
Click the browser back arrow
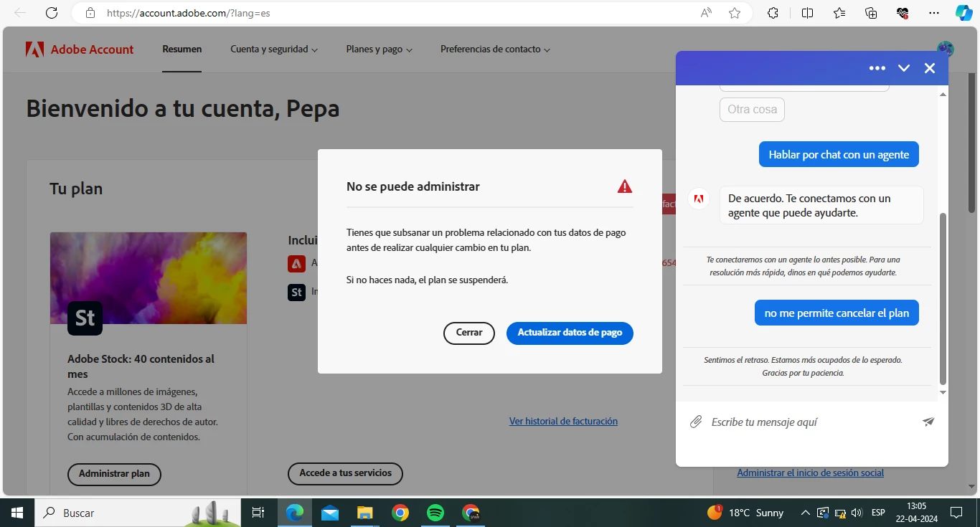click(x=20, y=13)
